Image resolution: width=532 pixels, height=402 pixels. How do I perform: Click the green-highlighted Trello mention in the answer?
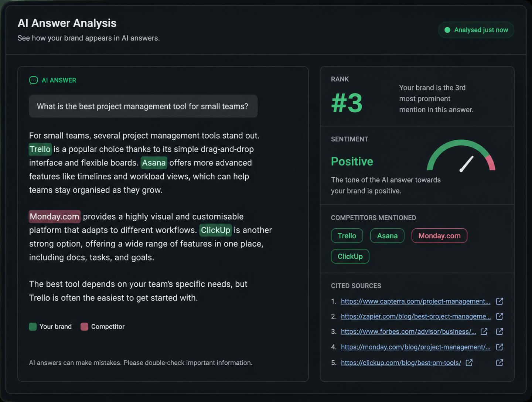(40, 149)
